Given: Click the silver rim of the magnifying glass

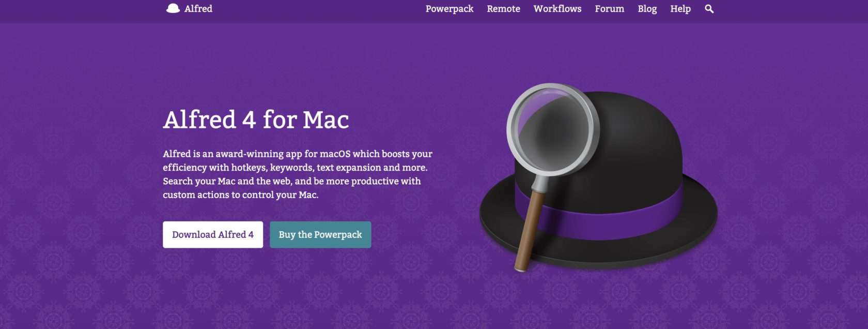Looking at the screenshot, I should click(x=511, y=129).
